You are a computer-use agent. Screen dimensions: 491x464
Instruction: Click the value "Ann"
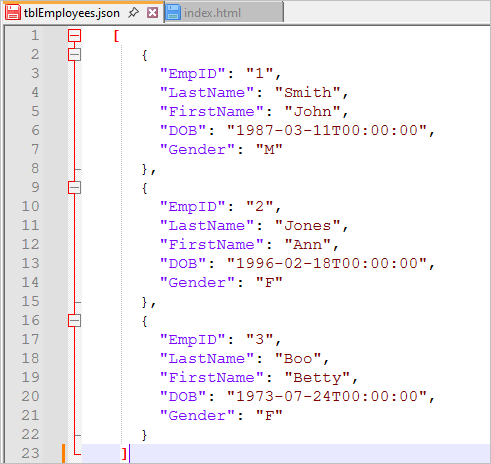pos(308,245)
